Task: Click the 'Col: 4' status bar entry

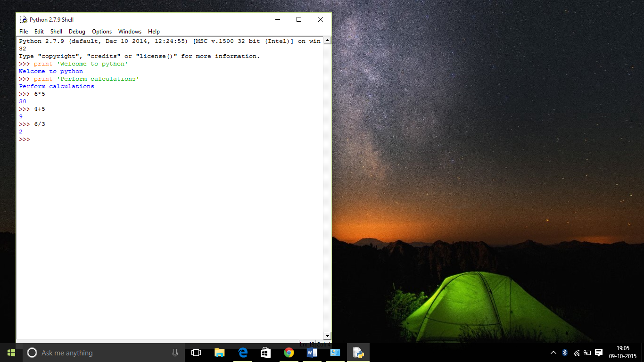Action: point(323,345)
